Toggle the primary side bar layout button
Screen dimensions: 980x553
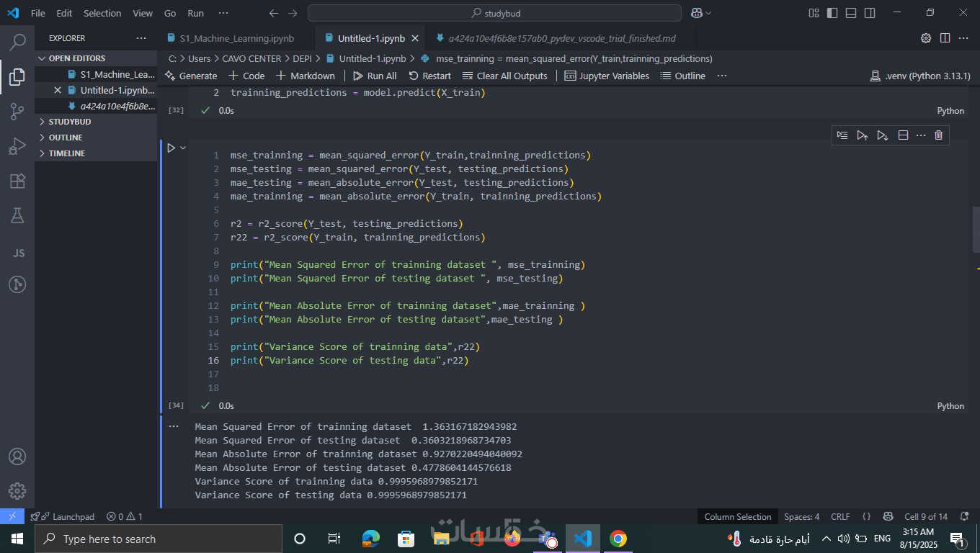click(832, 13)
